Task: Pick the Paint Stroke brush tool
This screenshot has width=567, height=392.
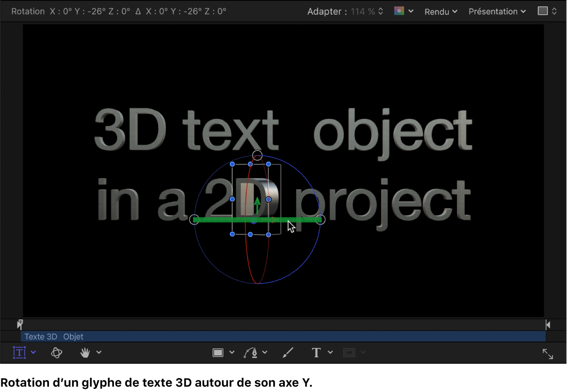Action: click(x=288, y=352)
